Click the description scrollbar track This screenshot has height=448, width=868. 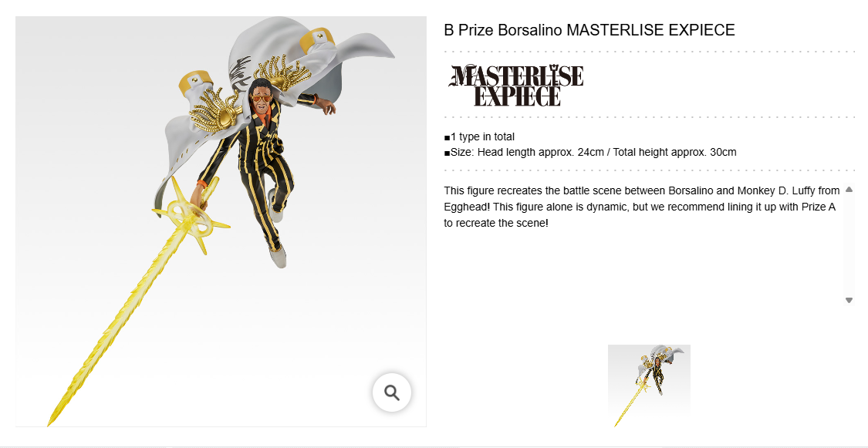(x=849, y=244)
